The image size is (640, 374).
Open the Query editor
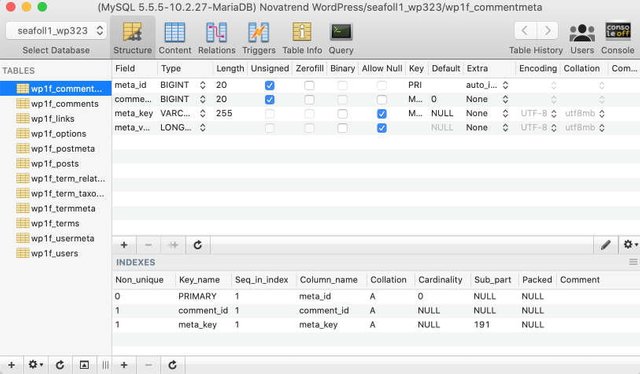tap(341, 38)
